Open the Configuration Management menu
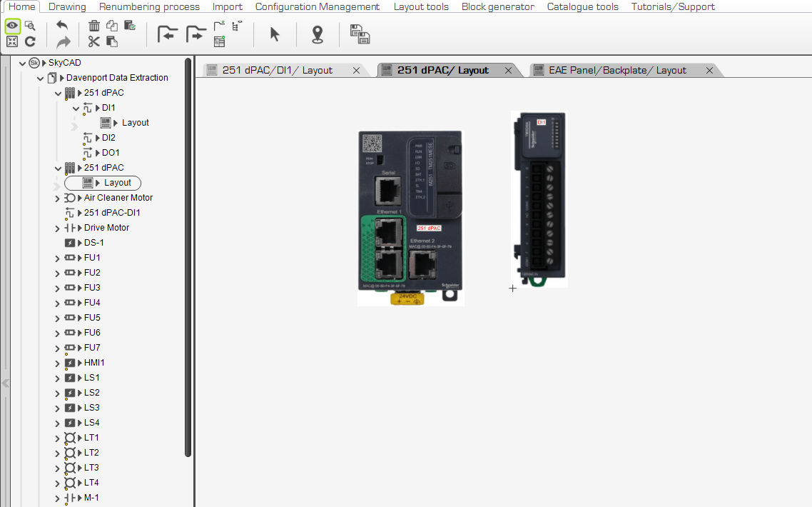Image resolution: width=812 pixels, height=507 pixels. click(x=317, y=6)
